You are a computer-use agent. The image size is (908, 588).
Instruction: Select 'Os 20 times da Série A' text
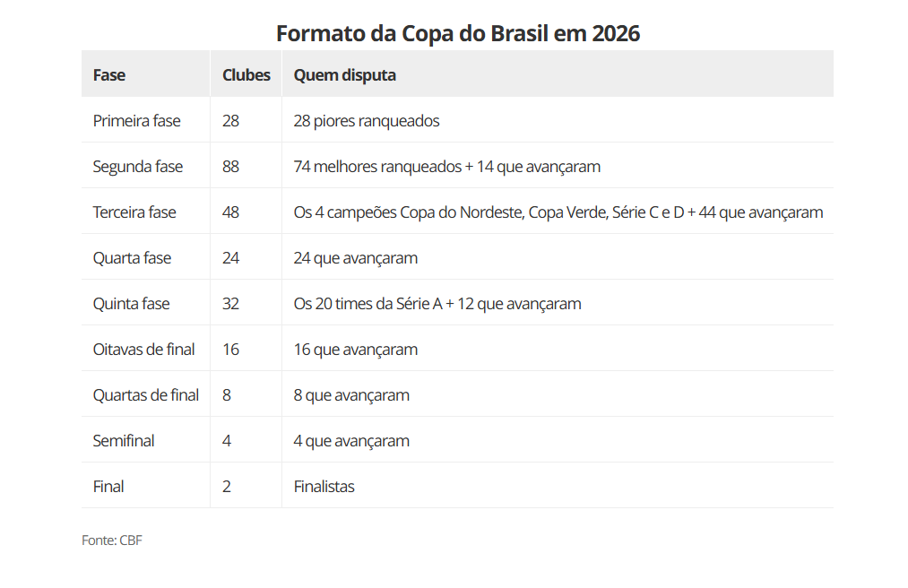click(368, 304)
